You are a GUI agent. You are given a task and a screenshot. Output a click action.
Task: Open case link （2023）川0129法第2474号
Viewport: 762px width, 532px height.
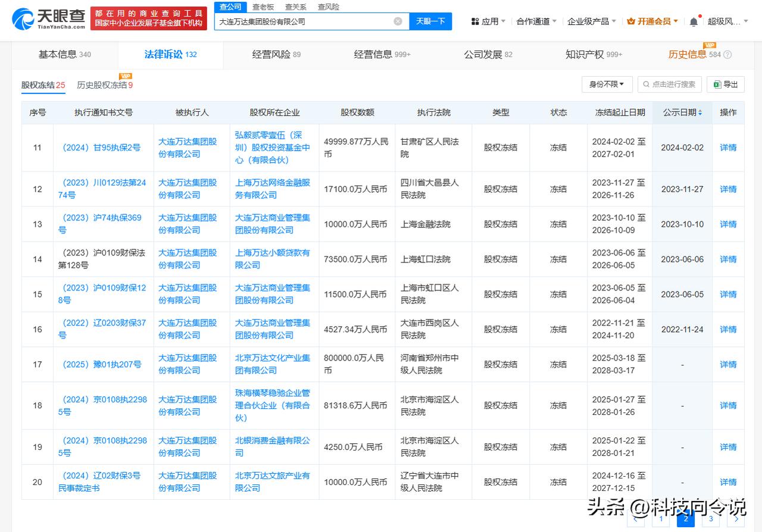click(x=102, y=189)
